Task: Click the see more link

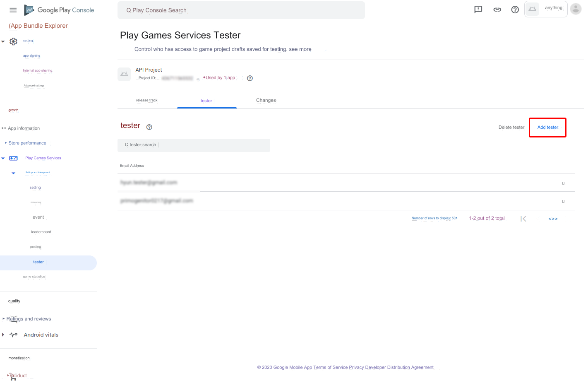Action: pos(300,49)
